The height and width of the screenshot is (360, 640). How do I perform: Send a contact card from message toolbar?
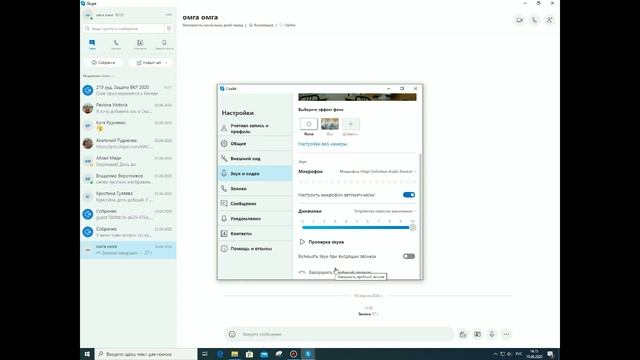tap(477, 334)
